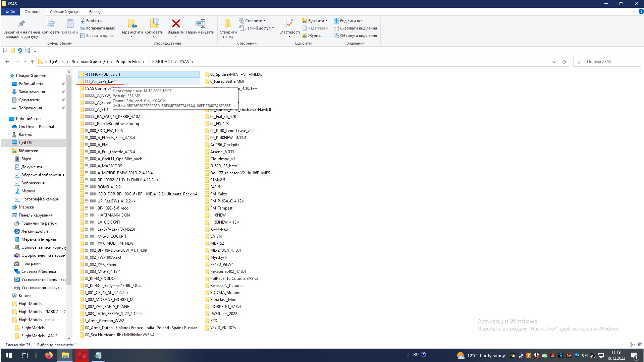
Task: Open Quick Access Toolbar customize dropdown
Action: coord(35,51)
